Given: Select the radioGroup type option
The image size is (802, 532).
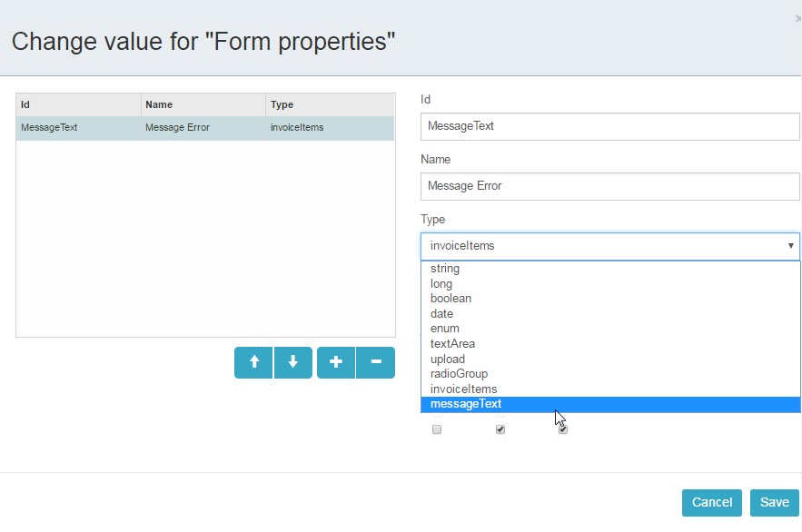Looking at the screenshot, I should 459,374.
